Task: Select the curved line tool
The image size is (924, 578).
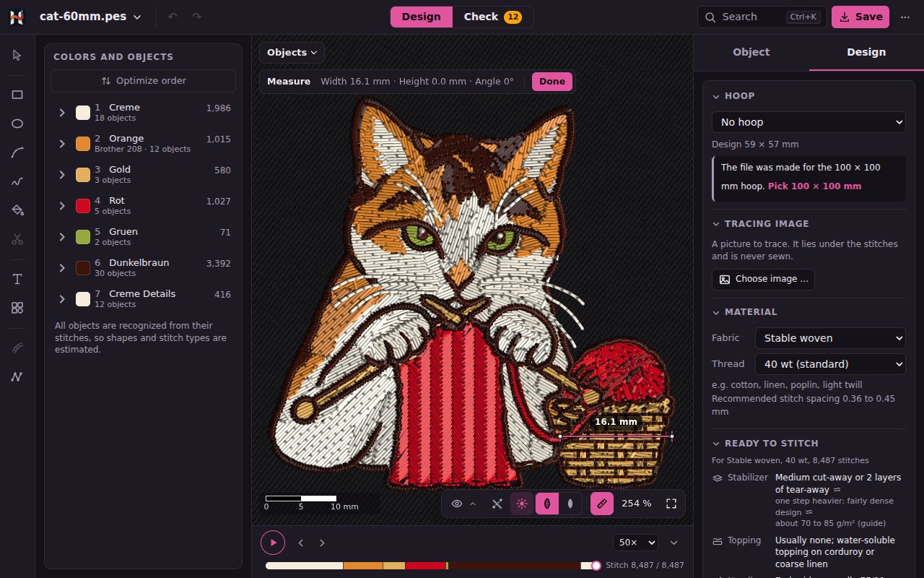Action: 17,152
